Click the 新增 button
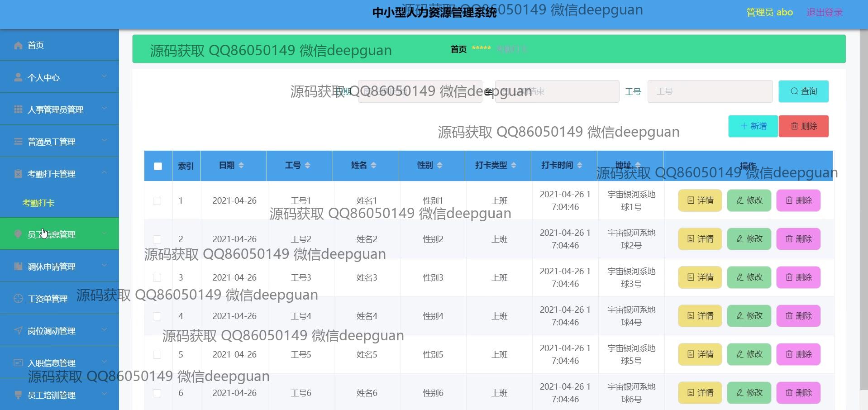Viewport: 868px width, 410px height. pyautogui.click(x=753, y=126)
